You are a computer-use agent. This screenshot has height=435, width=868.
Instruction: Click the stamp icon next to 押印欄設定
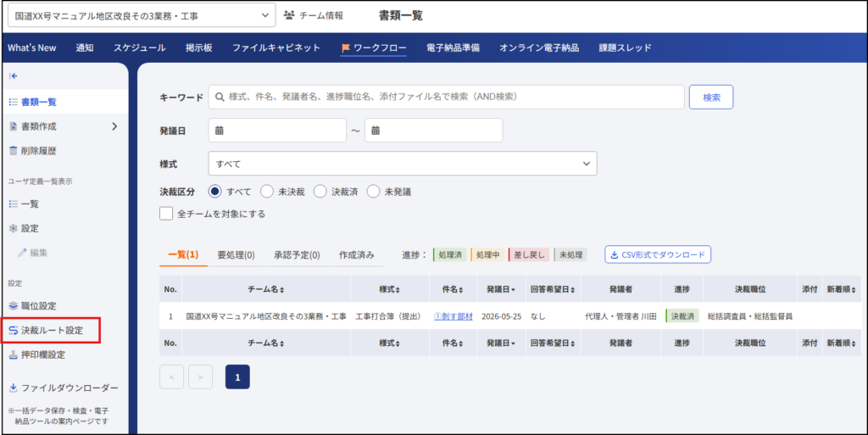[x=14, y=354]
